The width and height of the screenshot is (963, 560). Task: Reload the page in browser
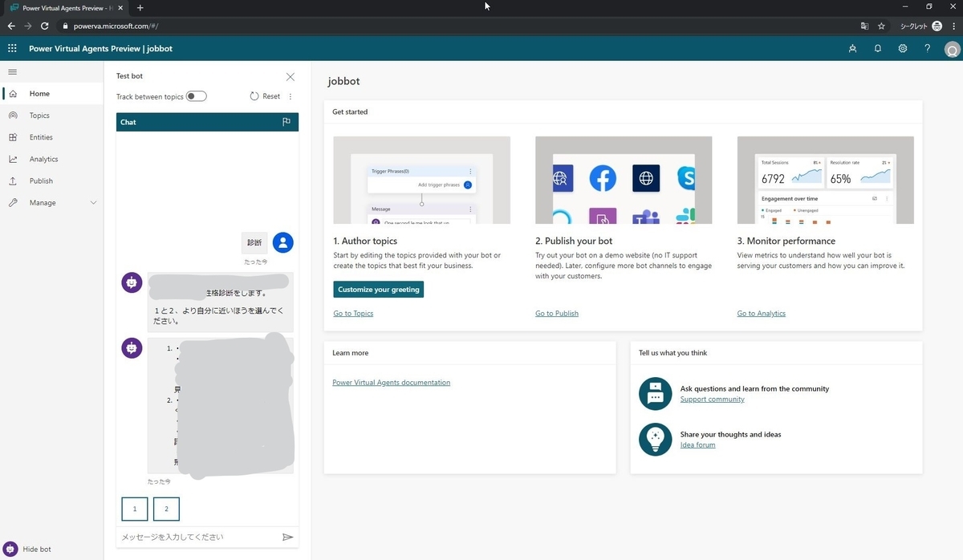click(45, 26)
